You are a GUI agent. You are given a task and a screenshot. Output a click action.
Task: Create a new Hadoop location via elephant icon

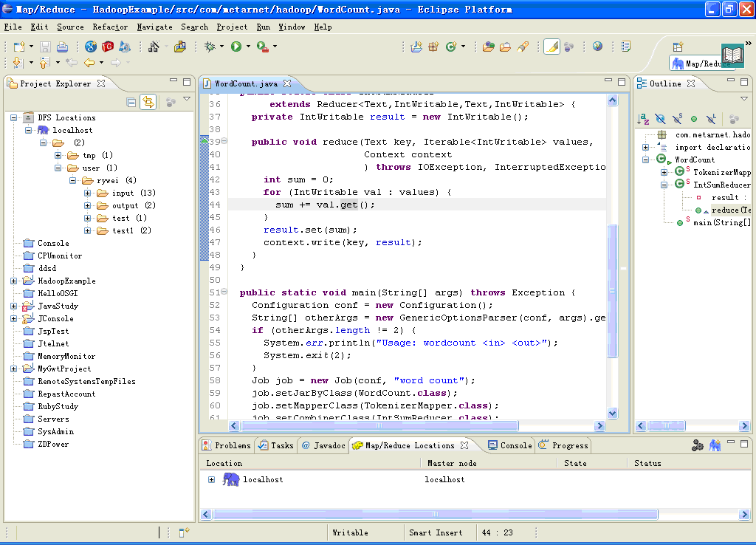(714, 445)
